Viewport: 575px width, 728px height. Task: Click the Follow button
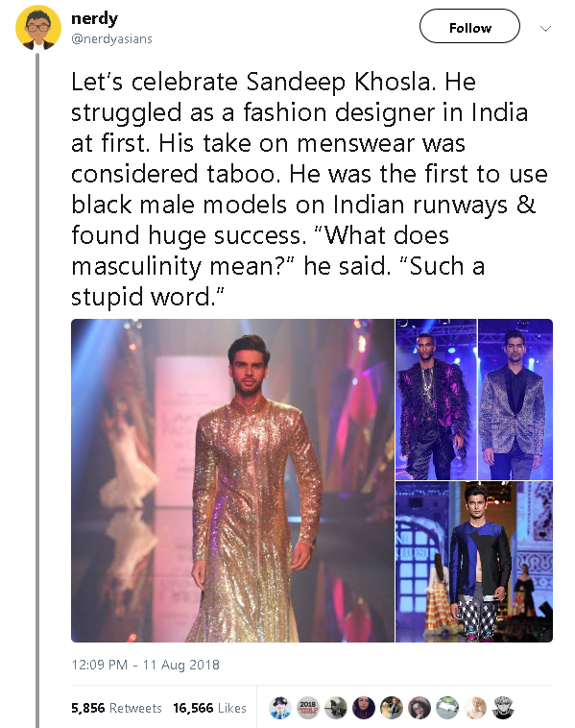click(469, 27)
